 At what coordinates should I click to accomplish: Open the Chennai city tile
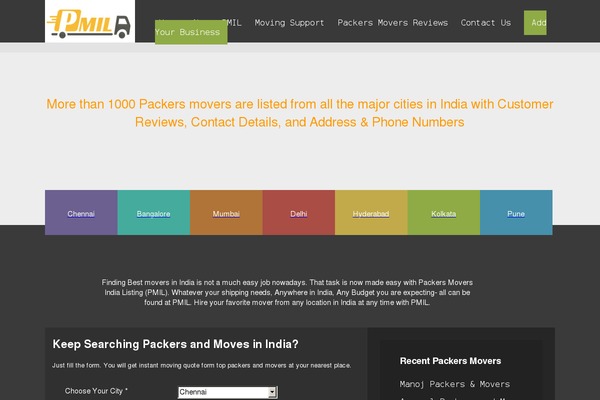click(x=81, y=214)
